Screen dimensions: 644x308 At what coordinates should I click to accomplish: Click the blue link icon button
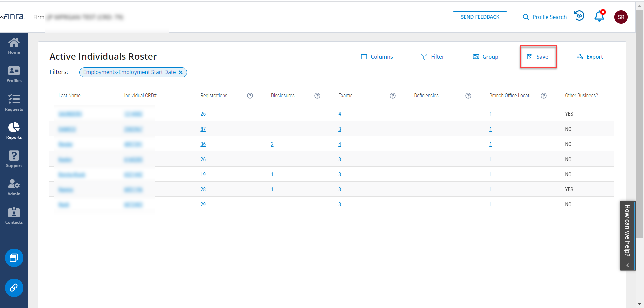coord(14,288)
